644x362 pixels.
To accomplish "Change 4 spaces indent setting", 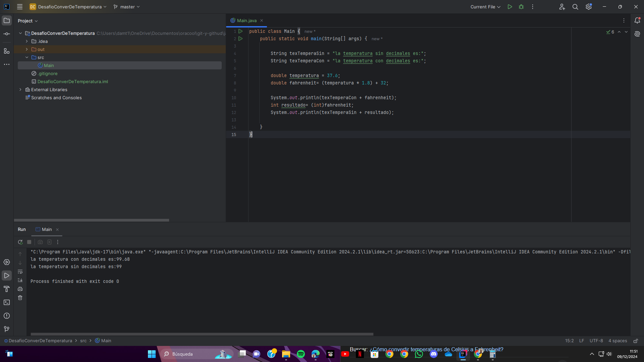I will 618,341.
